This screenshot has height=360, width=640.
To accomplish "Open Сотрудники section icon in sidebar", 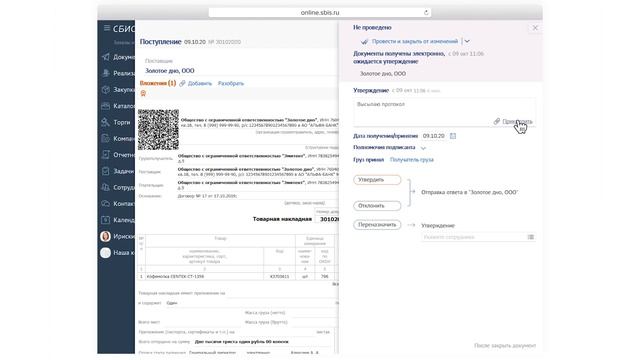I will [x=106, y=187].
